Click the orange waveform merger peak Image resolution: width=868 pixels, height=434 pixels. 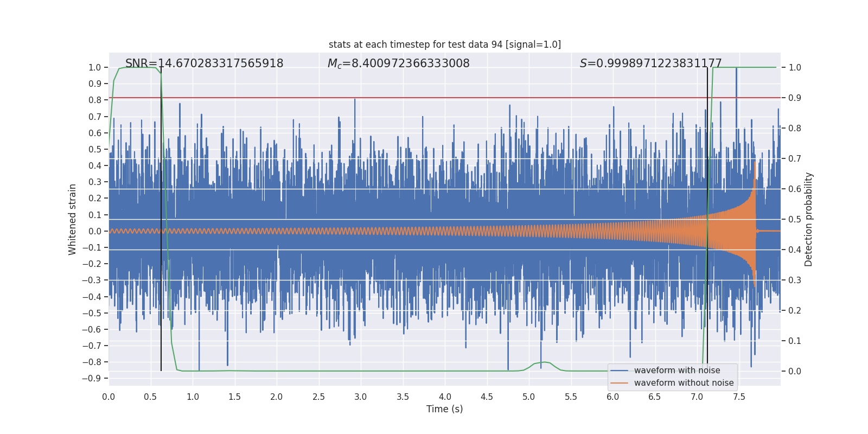pos(754,163)
